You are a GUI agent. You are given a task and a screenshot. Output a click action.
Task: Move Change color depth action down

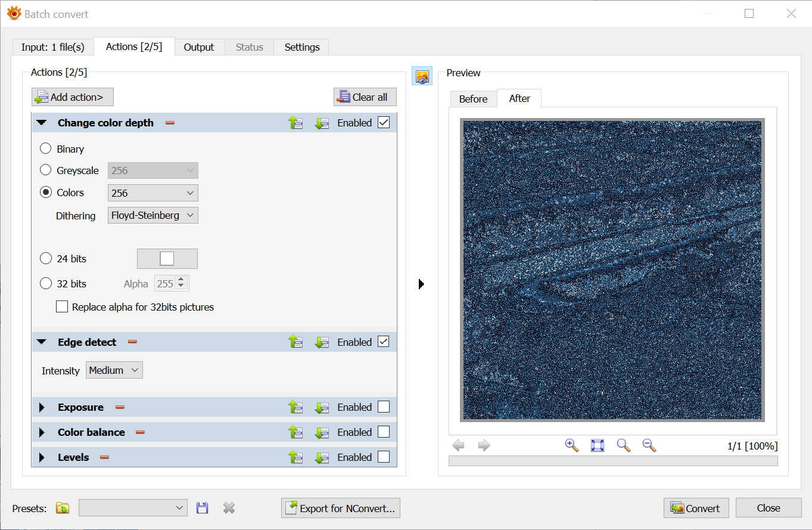pyautogui.click(x=322, y=123)
